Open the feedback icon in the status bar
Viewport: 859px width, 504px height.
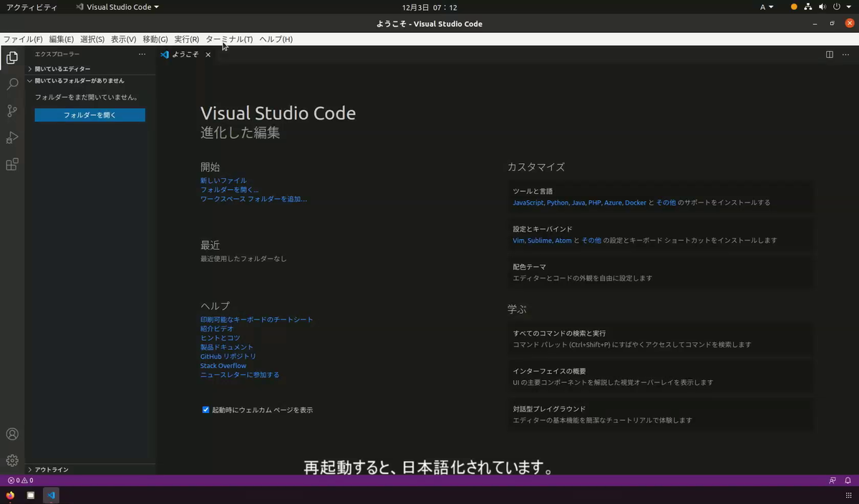[x=833, y=480]
